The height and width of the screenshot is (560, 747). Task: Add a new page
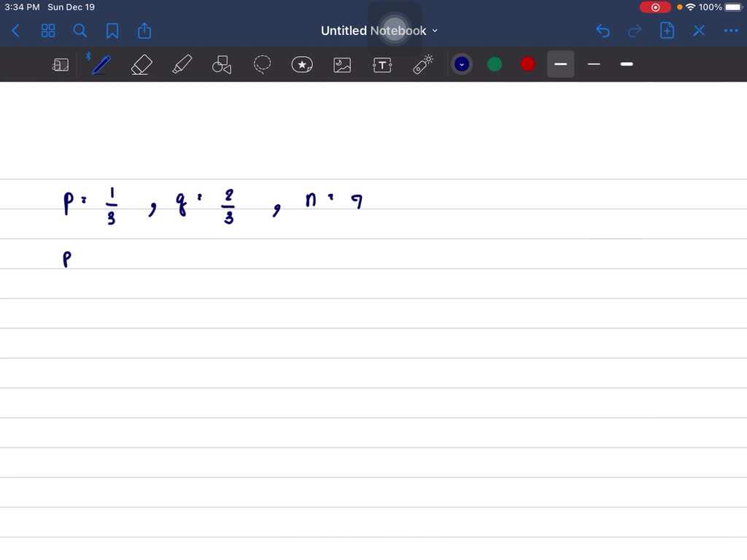(x=667, y=31)
